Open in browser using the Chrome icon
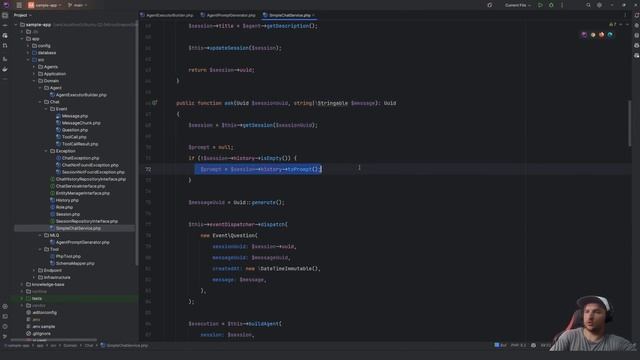The width and height of the screenshot is (640, 360). [593, 35]
